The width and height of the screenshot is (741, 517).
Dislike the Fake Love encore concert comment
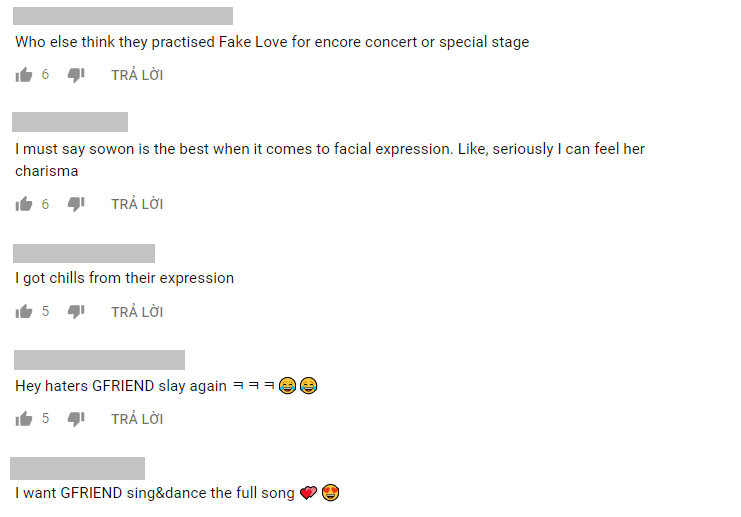click(x=76, y=75)
